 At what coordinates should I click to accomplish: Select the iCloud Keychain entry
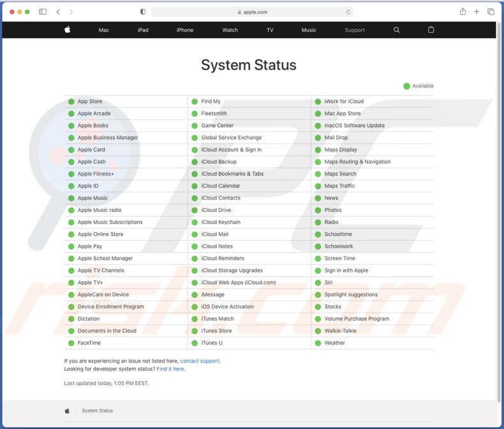tap(221, 222)
